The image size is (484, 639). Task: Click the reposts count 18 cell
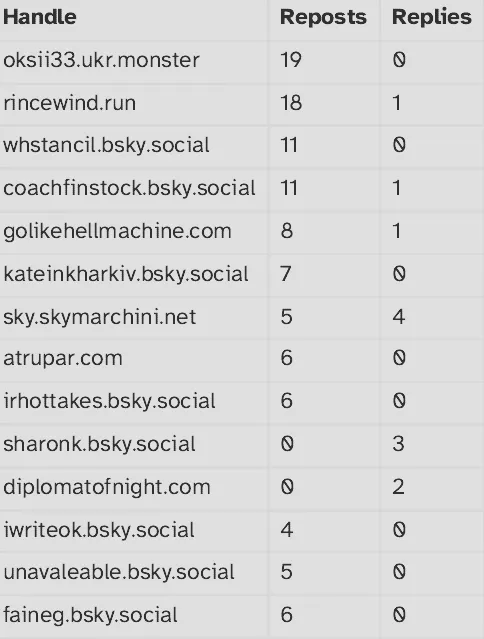click(291, 103)
